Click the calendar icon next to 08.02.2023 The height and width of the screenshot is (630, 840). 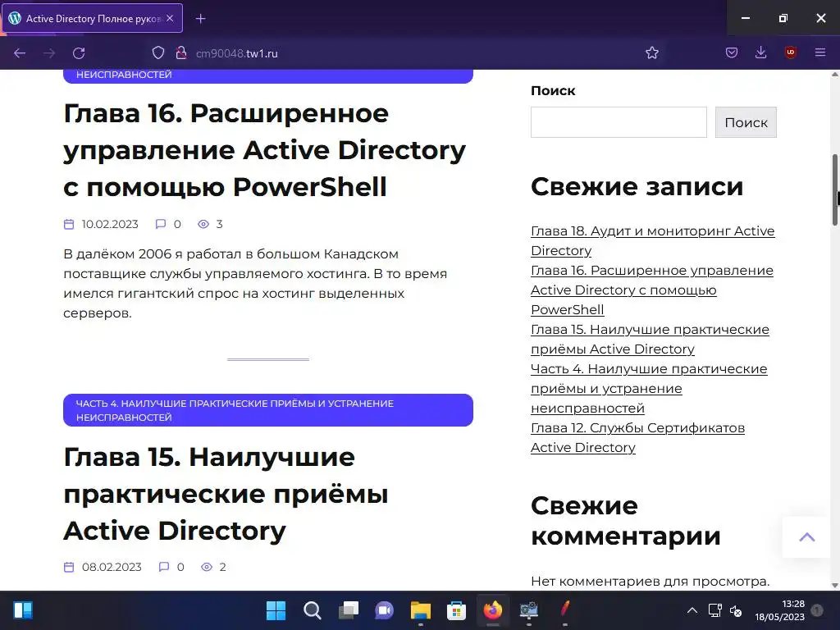[x=69, y=567]
